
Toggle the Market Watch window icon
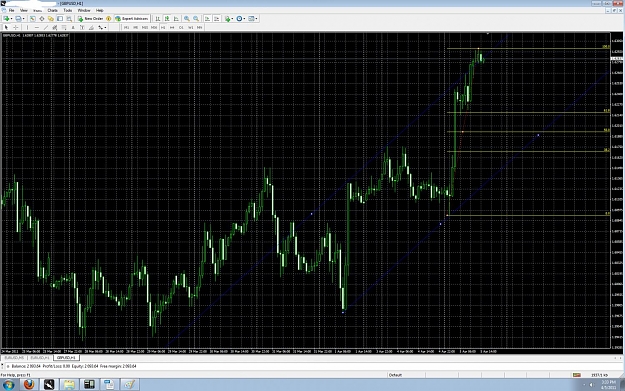click(x=33, y=19)
